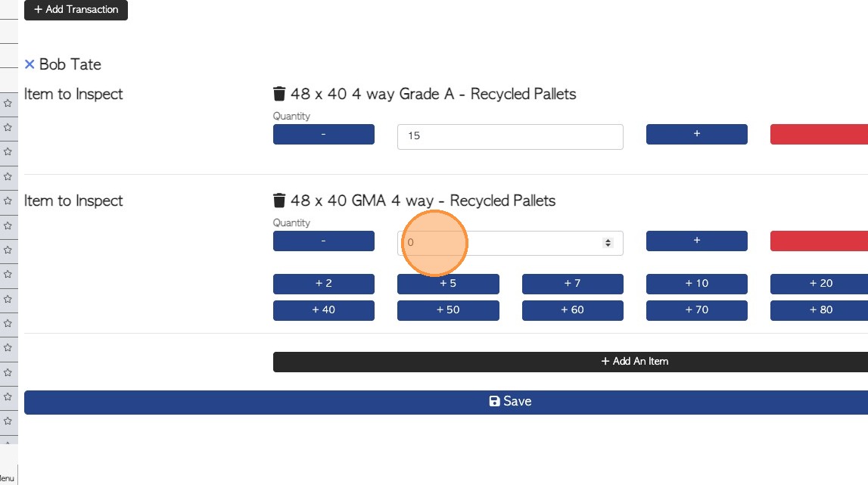Click trash icon for GMA 4 way pallets
The width and height of the screenshot is (868, 485).
click(x=279, y=201)
